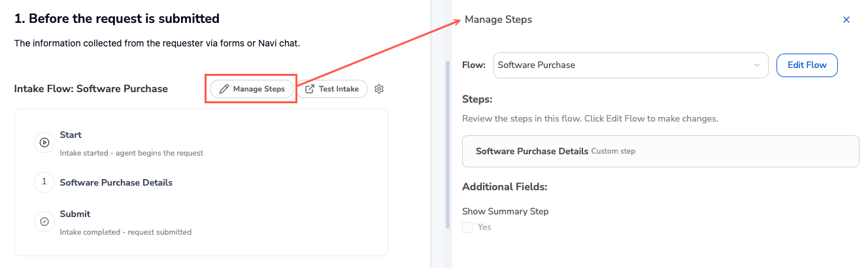
Task: Click the pencil icon in Manage Steps
Action: point(224,89)
